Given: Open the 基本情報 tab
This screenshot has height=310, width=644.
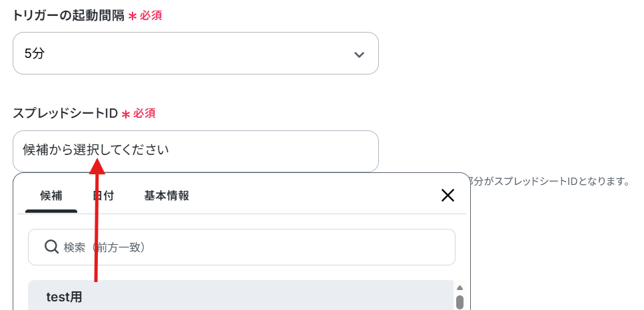Looking at the screenshot, I should click(166, 196).
